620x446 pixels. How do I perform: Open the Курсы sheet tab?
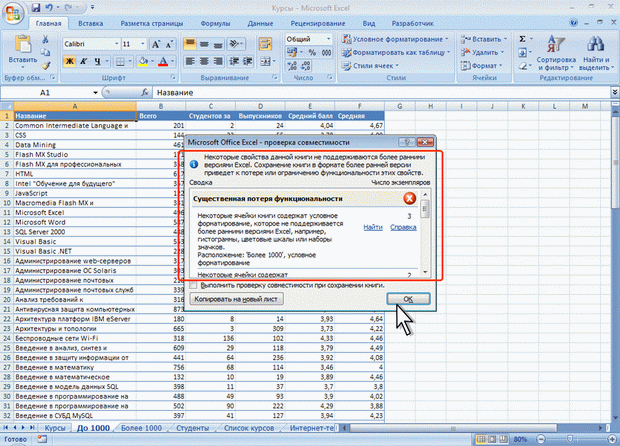tap(55, 428)
